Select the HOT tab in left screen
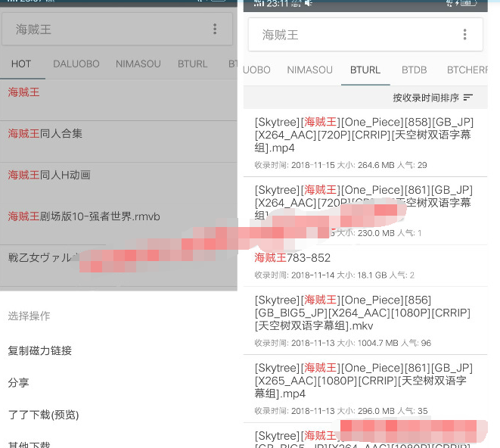 pyautogui.click(x=21, y=64)
